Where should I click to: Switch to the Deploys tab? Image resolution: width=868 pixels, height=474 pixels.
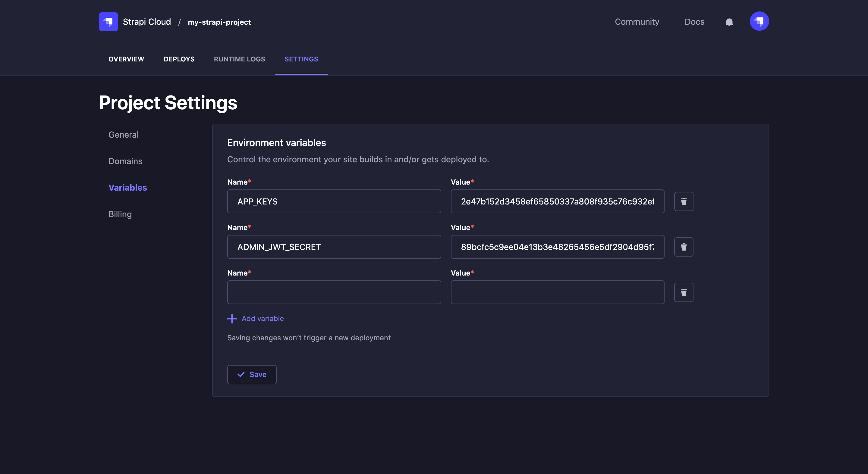click(x=179, y=59)
